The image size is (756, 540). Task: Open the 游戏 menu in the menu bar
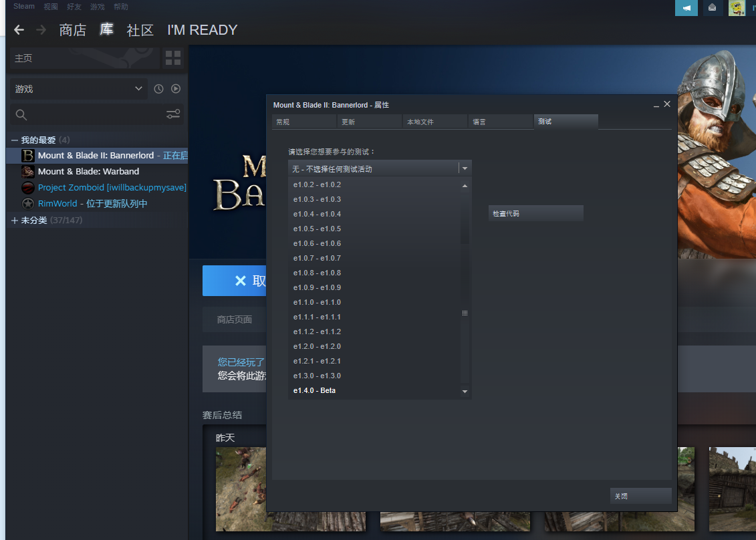point(98,7)
